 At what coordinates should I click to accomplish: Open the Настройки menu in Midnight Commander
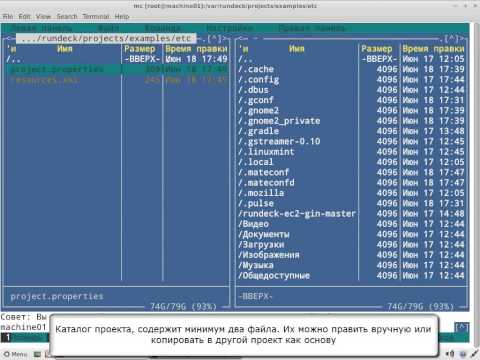(x=230, y=28)
